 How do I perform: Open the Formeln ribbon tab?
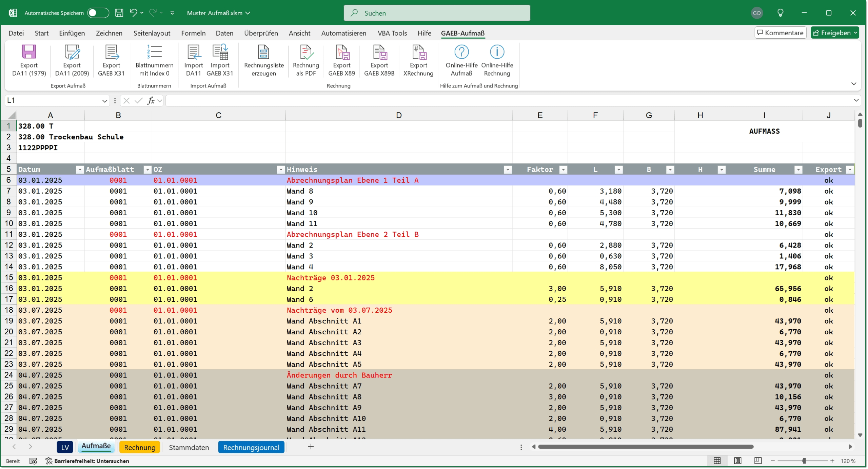tap(193, 33)
